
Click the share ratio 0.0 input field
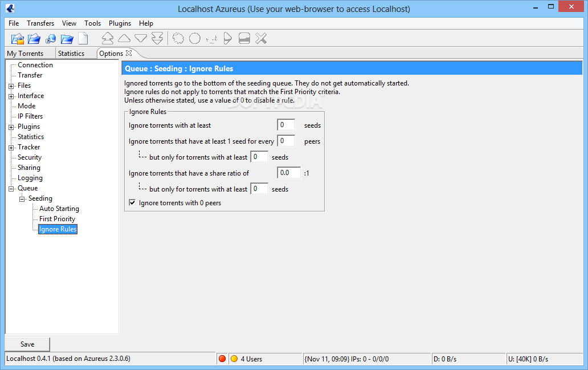[289, 173]
